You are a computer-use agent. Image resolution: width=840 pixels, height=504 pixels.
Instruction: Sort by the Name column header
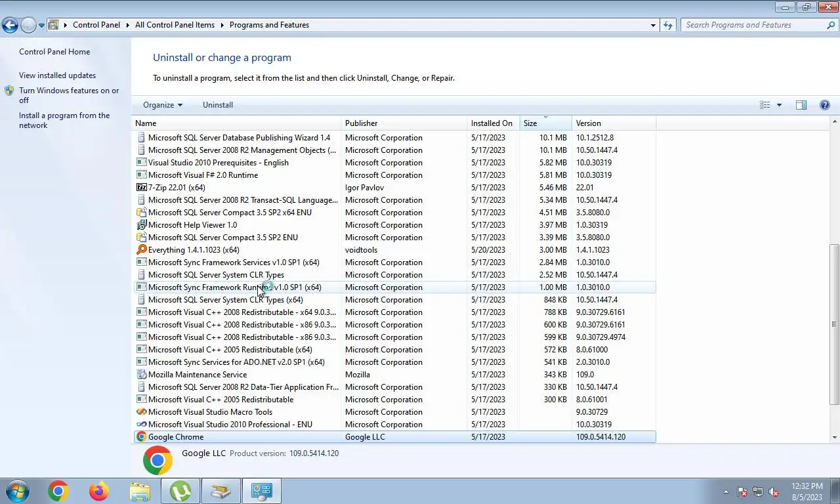click(x=238, y=123)
